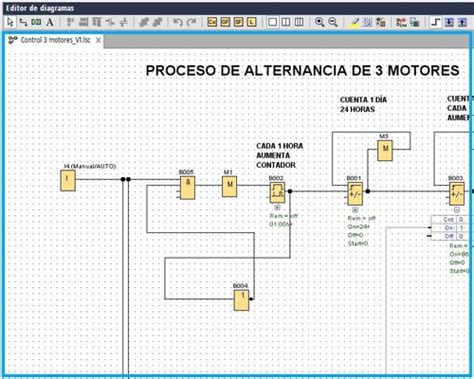The height and width of the screenshot is (379, 474).
Task: Select the CUENTA 1 DÍA 24 HORAS note
Action: [363, 104]
